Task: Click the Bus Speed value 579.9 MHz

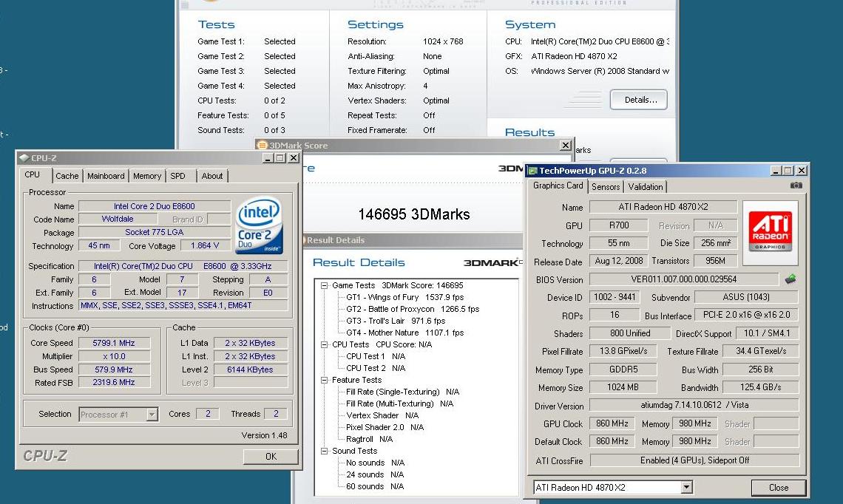Action: [114, 370]
